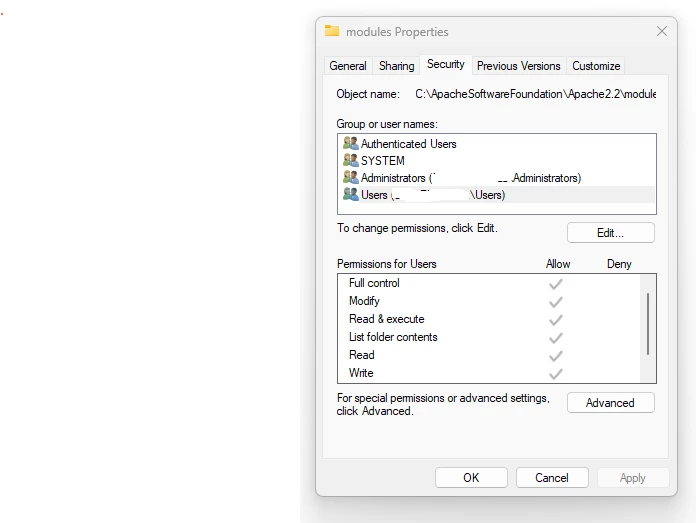Switch to the General tab
Viewport: 696px width, 523px height.
click(348, 66)
